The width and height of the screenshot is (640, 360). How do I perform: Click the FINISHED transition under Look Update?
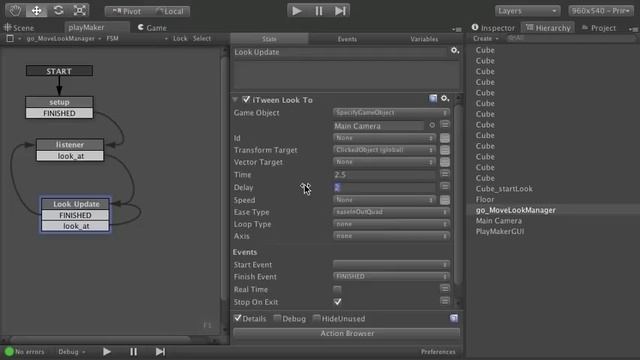pyautogui.click(x=76, y=215)
